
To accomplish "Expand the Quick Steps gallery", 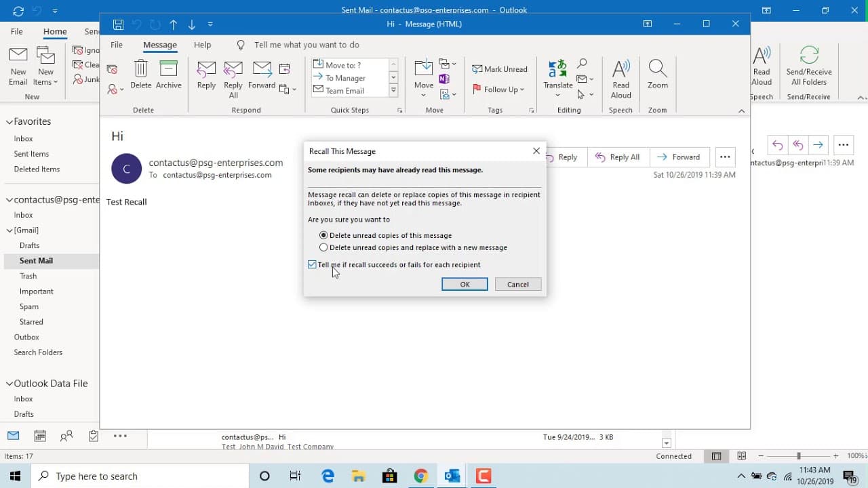I will (x=393, y=91).
